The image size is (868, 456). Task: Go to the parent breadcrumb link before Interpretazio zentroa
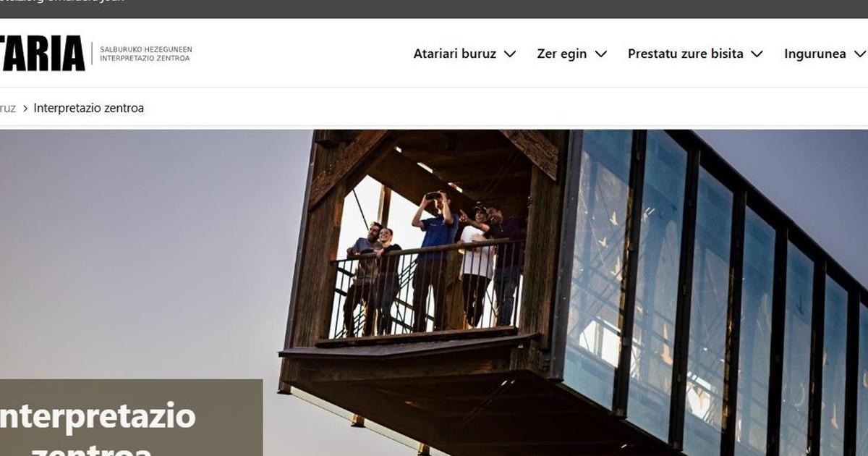pos(7,108)
